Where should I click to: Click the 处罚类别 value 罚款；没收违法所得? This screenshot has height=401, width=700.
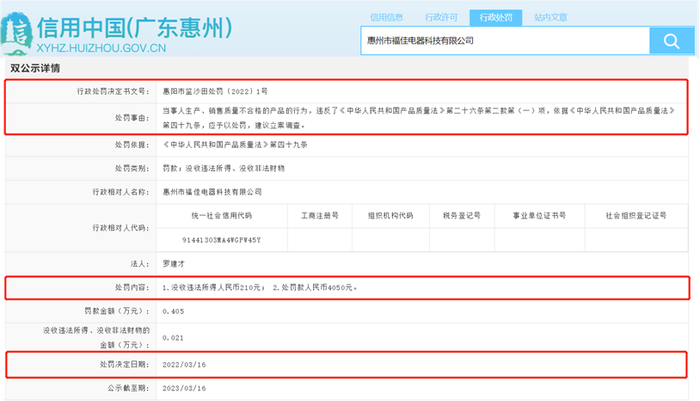coord(224,169)
